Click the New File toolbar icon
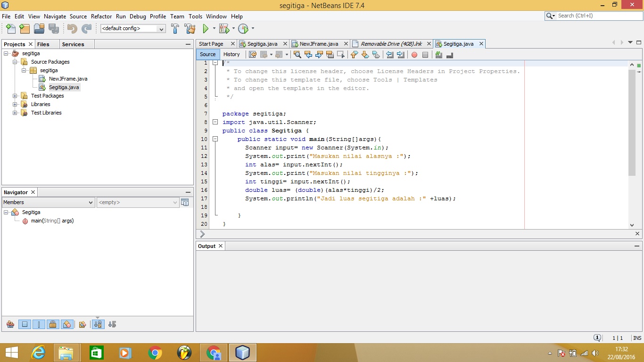The height and width of the screenshot is (362, 644). click(10, 29)
